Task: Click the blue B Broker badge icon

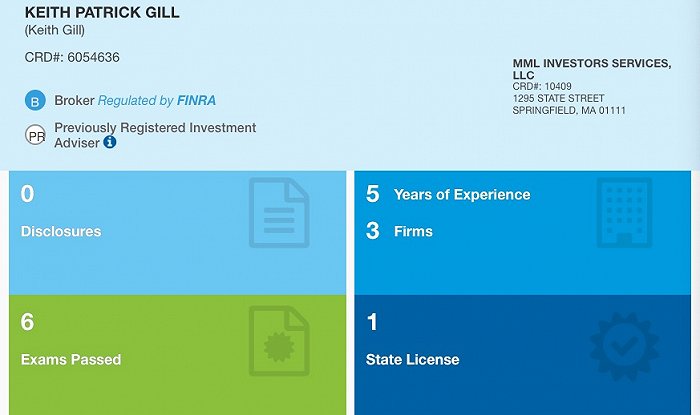Action: pos(35,100)
